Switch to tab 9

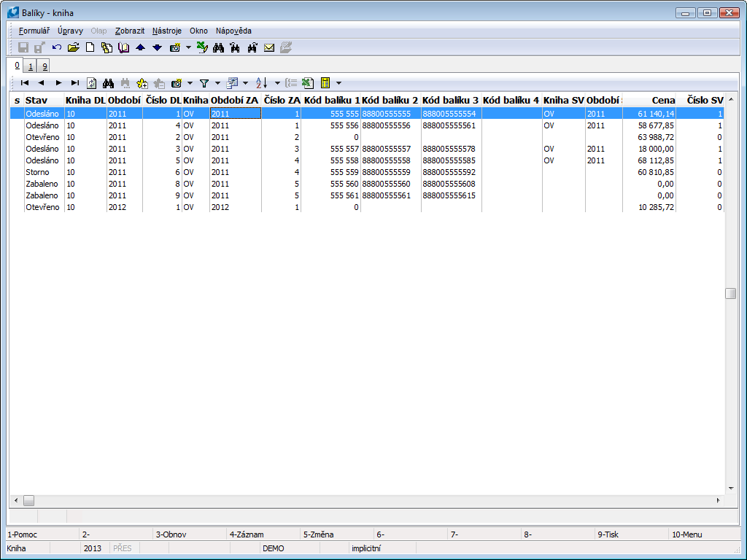point(44,66)
